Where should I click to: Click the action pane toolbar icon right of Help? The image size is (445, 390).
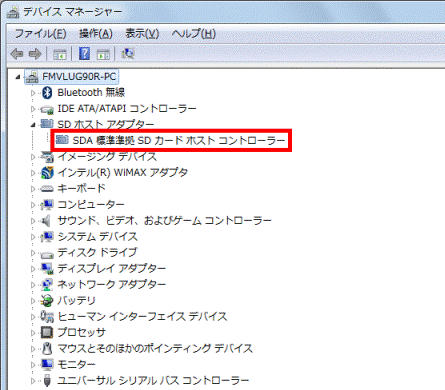[103, 54]
